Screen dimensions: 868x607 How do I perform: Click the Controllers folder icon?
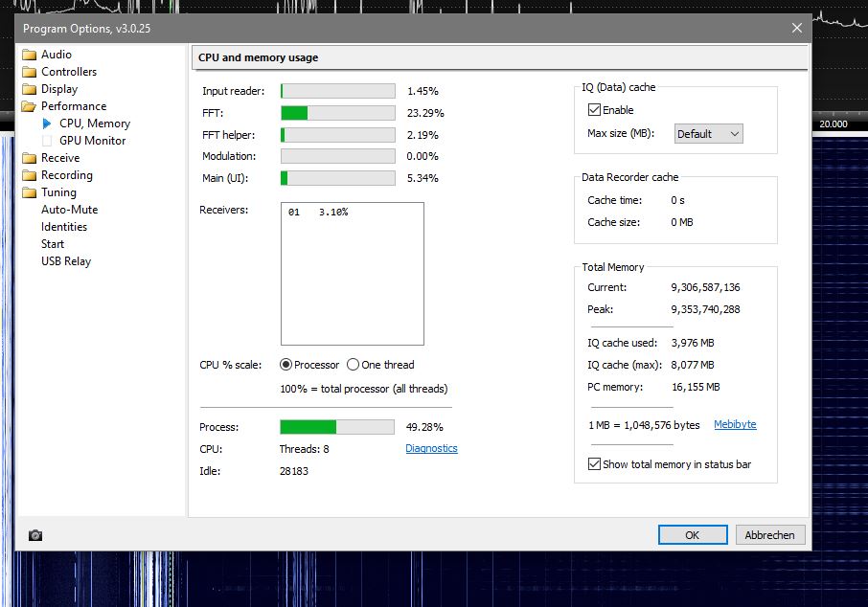click(x=30, y=72)
